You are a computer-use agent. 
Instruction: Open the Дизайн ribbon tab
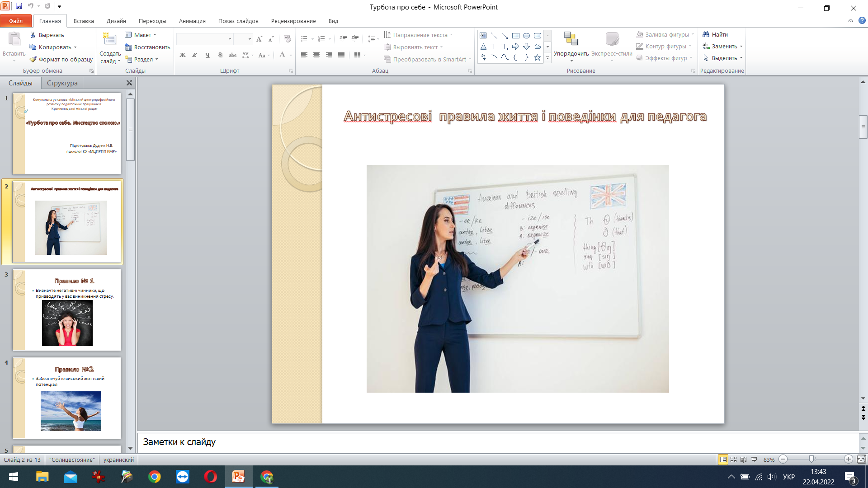pyautogui.click(x=116, y=21)
